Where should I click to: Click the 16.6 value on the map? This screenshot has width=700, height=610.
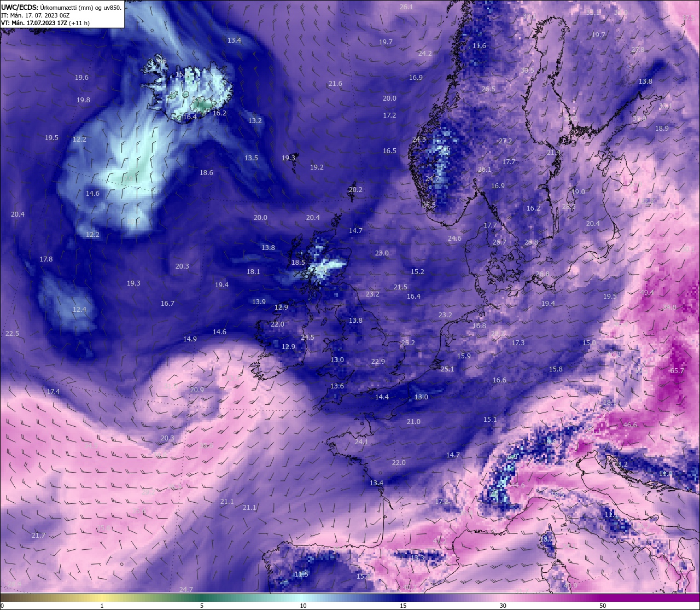499,380
